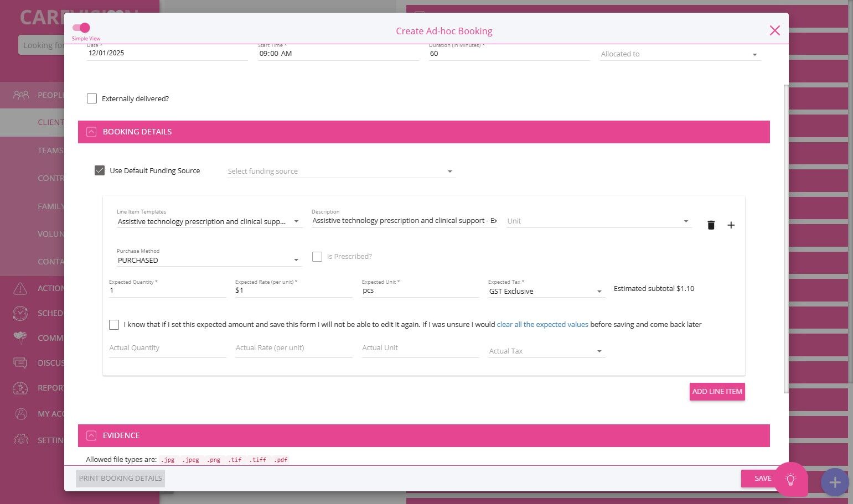Click the .png allowed file type tag
This screenshot has width=853, height=504.
(x=214, y=460)
